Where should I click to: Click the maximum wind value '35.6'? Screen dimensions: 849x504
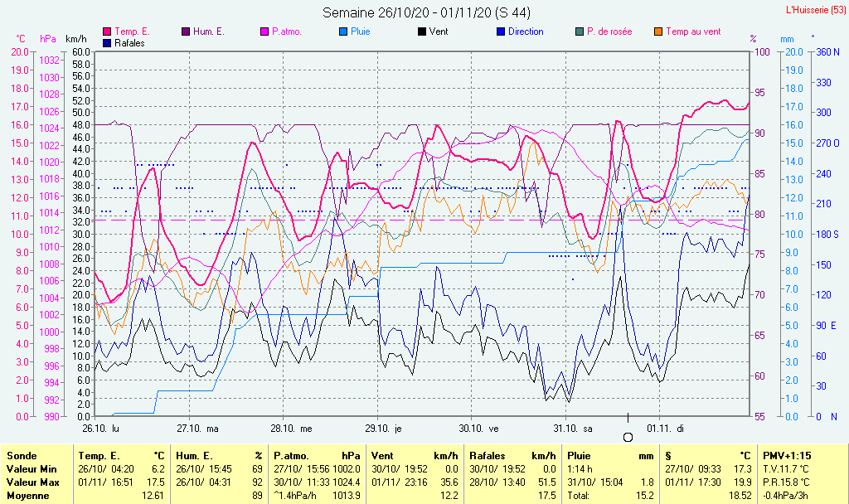tap(449, 482)
